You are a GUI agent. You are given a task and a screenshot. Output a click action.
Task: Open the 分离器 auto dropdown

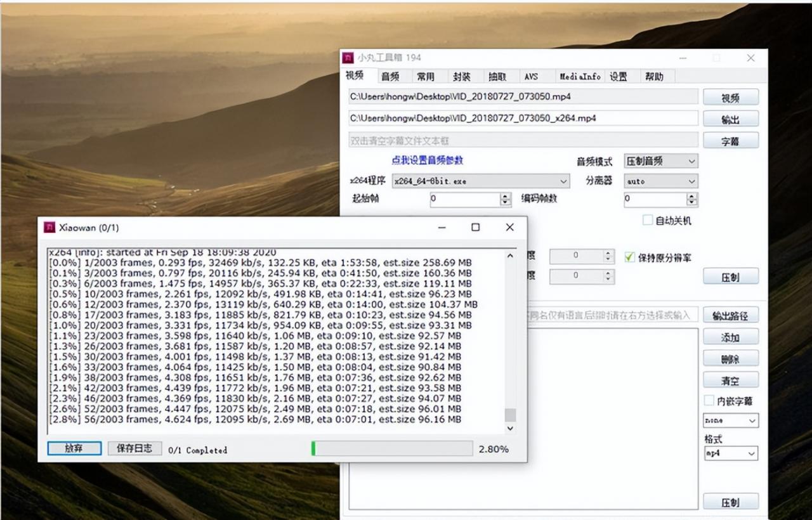click(661, 181)
